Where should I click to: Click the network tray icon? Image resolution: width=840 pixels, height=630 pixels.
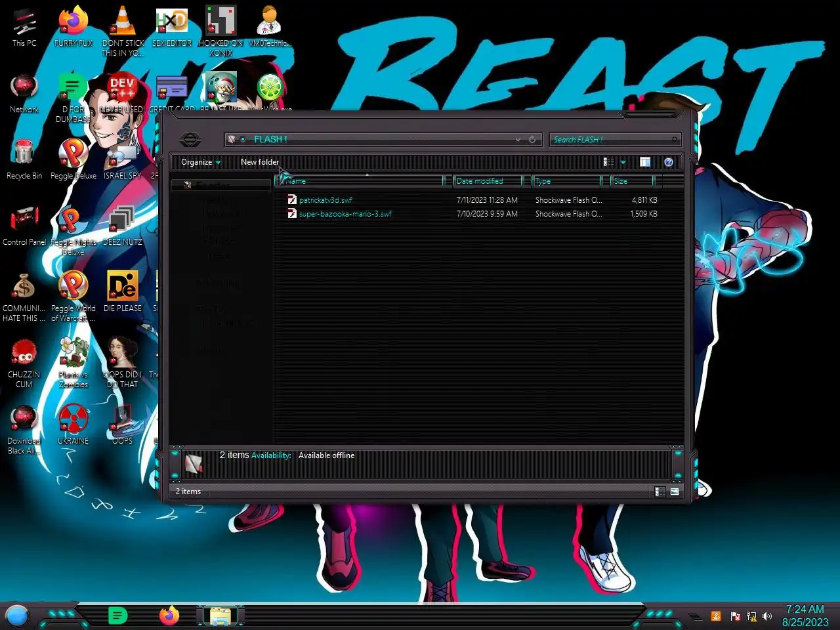[x=751, y=616]
